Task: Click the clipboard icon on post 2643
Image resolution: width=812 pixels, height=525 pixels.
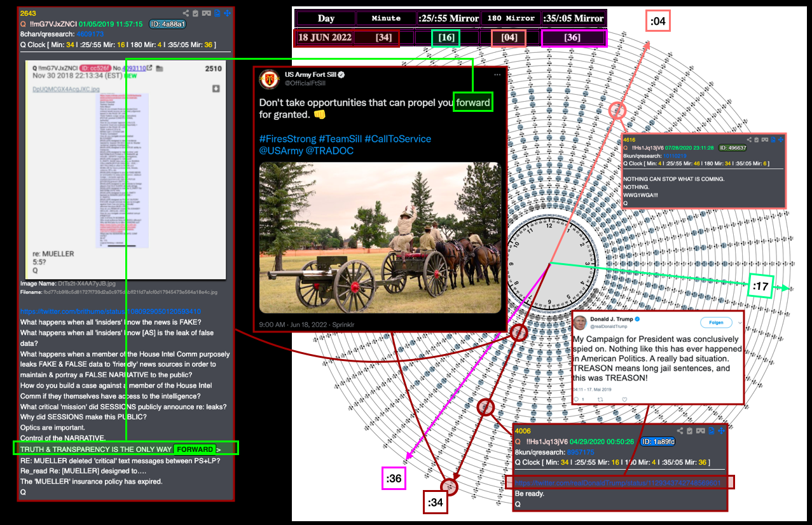Action: 196,13
